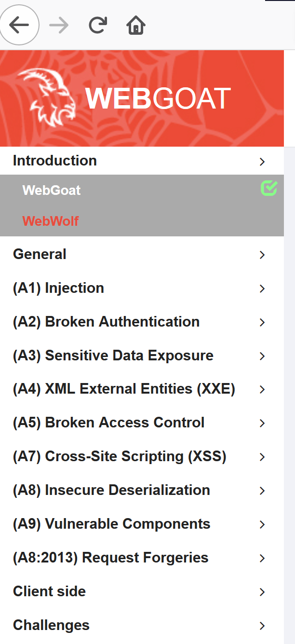The height and width of the screenshot is (644, 295).
Task: Select the chevron icon next to Challenges
Action: (262, 626)
